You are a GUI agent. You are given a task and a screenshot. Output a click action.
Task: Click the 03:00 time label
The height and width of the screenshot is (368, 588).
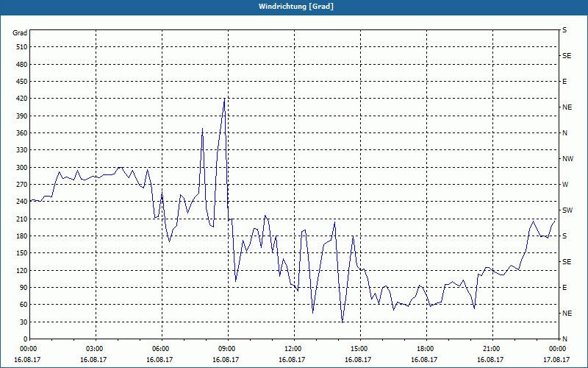pos(94,349)
